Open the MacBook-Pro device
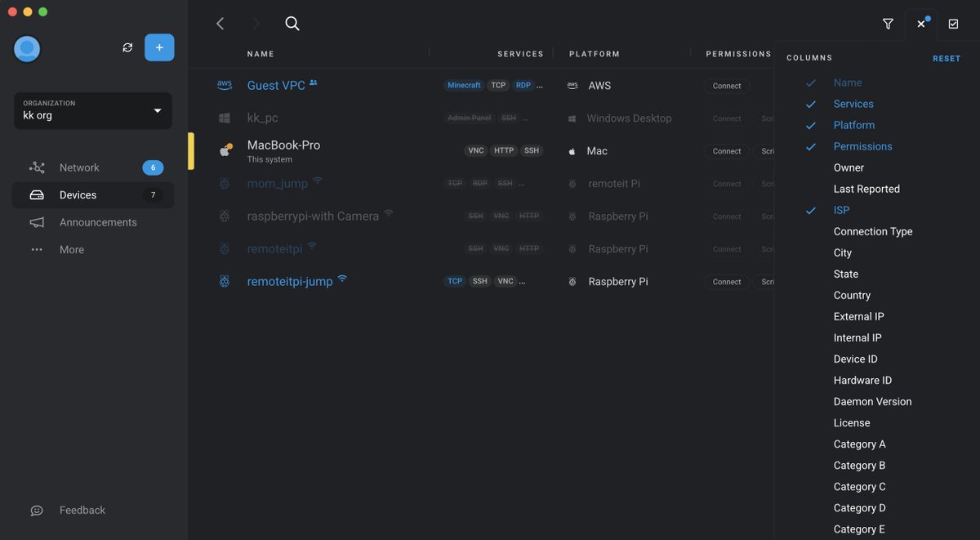The height and width of the screenshot is (540, 980). point(283,145)
